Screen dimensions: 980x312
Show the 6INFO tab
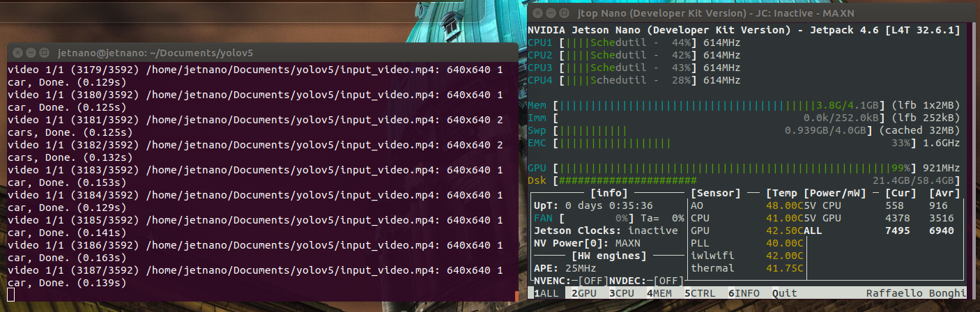pos(743,294)
